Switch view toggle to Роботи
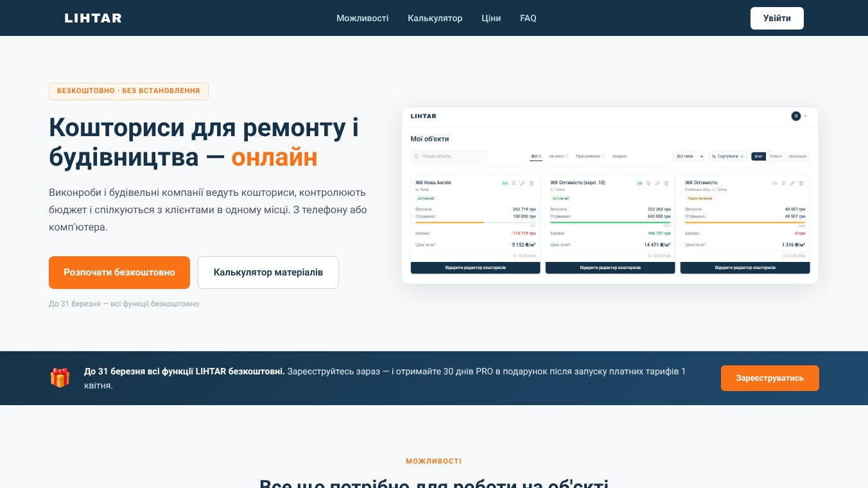 point(776,156)
